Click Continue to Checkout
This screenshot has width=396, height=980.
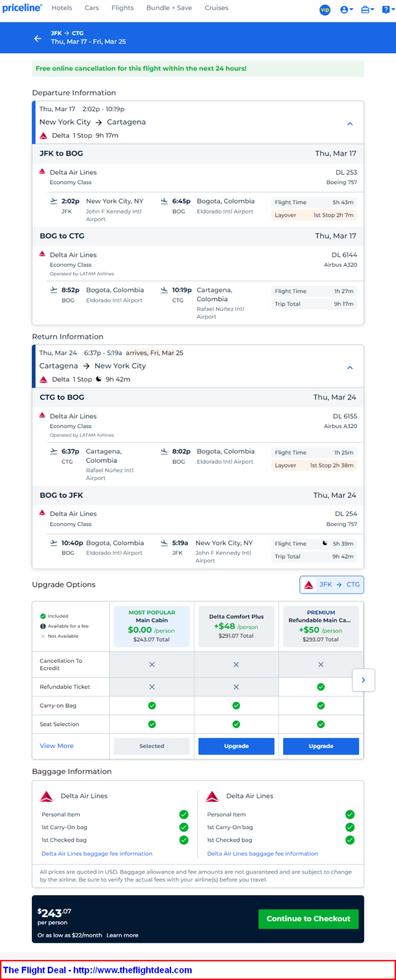(x=309, y=918)
